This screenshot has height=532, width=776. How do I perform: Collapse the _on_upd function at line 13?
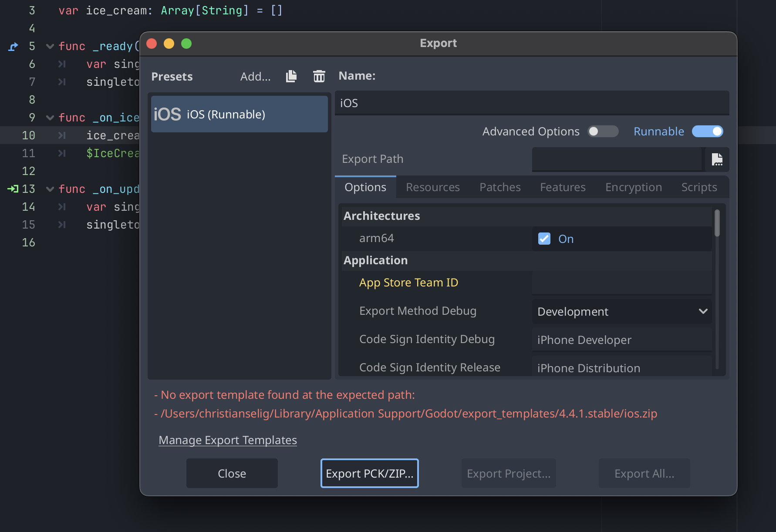(x=50, y=189)
